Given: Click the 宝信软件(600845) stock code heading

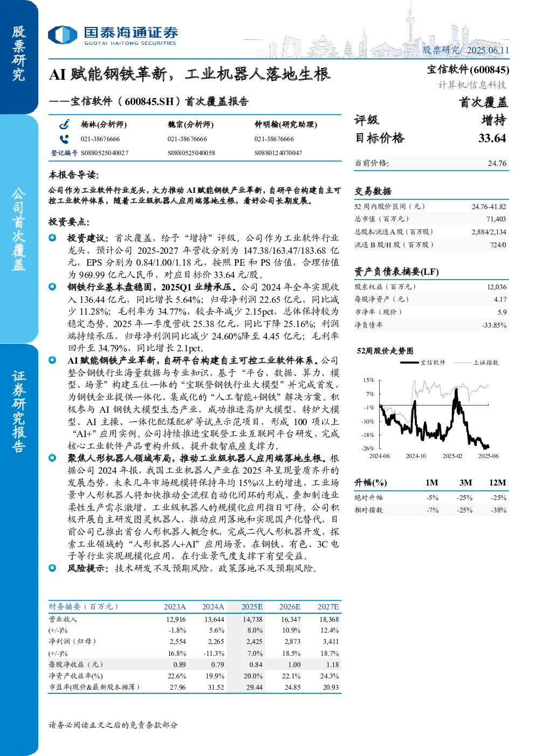Looking at the screenshot, I should click(468, 70).
